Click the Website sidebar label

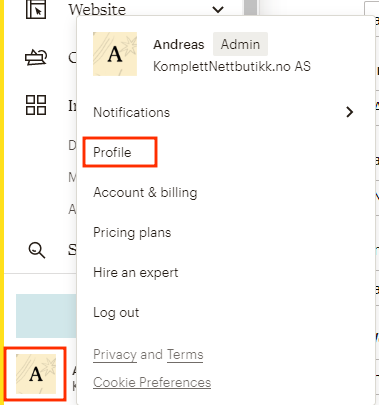[x=97, y=9]
